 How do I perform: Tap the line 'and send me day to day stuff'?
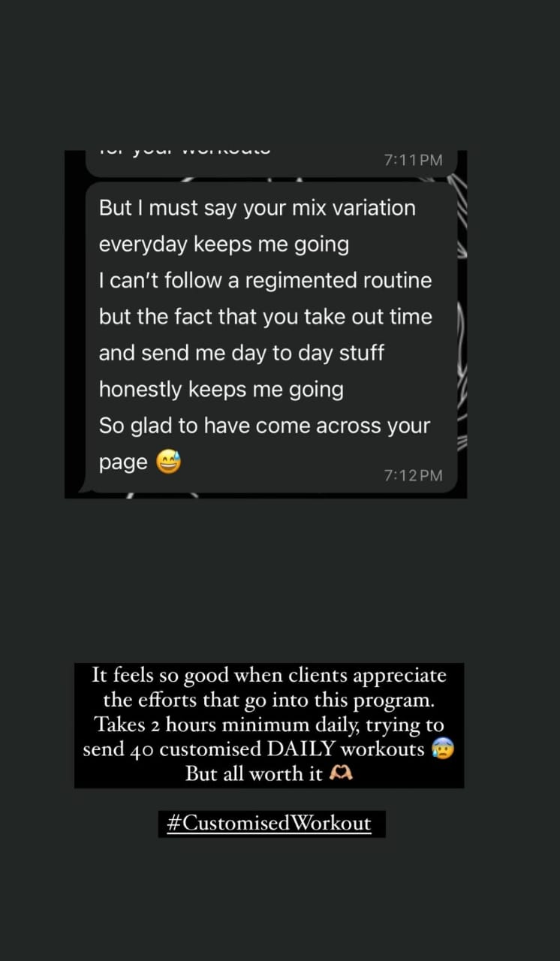point(242,353)
